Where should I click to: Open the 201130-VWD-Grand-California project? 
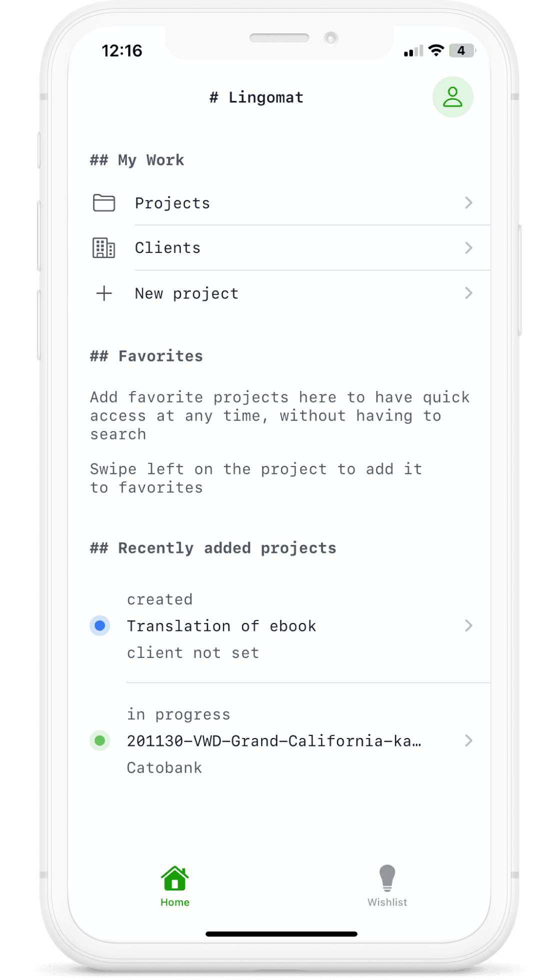click(x=274, y=741)
